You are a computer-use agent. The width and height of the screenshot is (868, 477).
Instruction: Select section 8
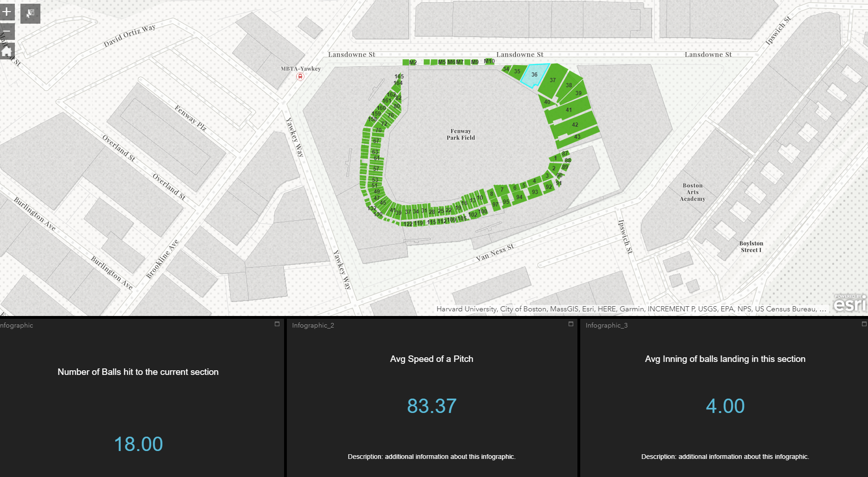tap(492, 194)
